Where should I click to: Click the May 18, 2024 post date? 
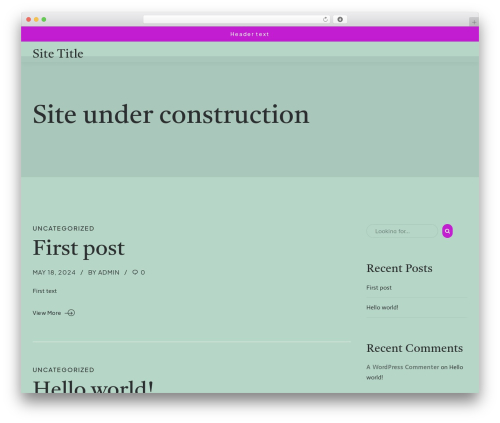[x=54, y=272]
